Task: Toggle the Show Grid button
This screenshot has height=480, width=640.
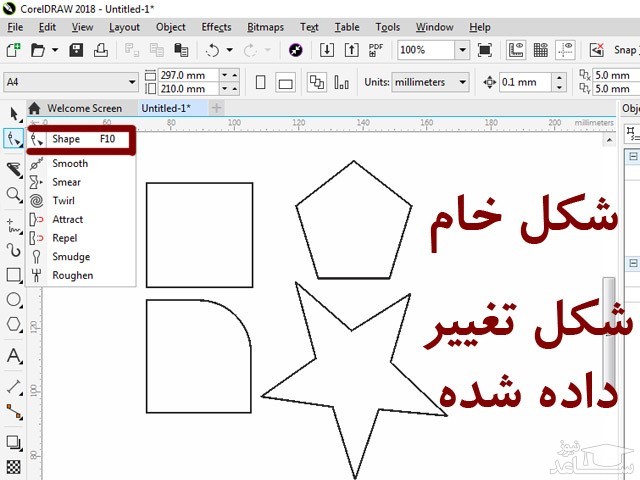Action: (540, 49)
